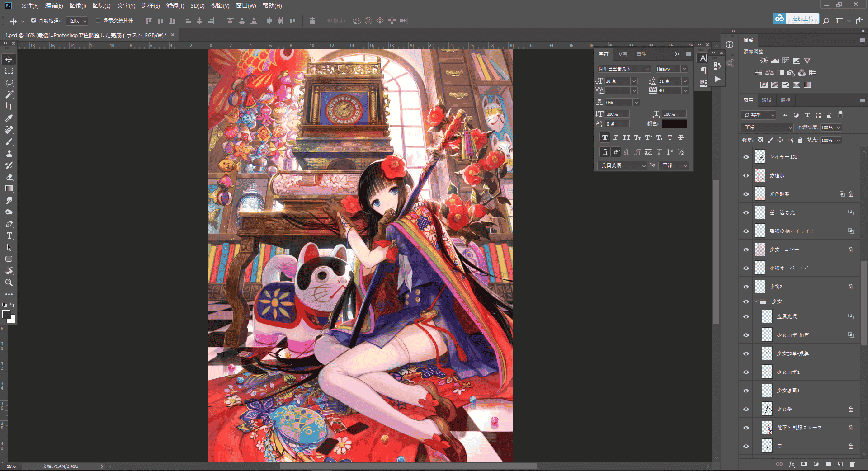Open the text color swatch
This screenshot has height=471, width=868.
point(675,123)
